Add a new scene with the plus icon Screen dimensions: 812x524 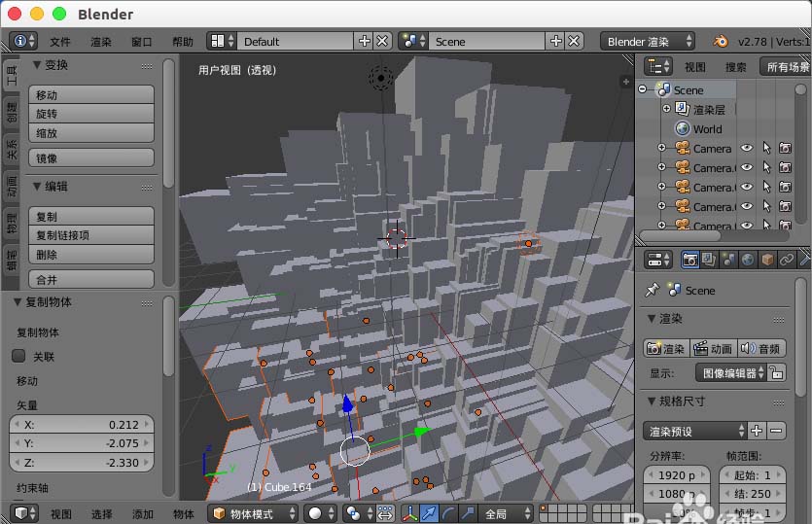[555, 41]
